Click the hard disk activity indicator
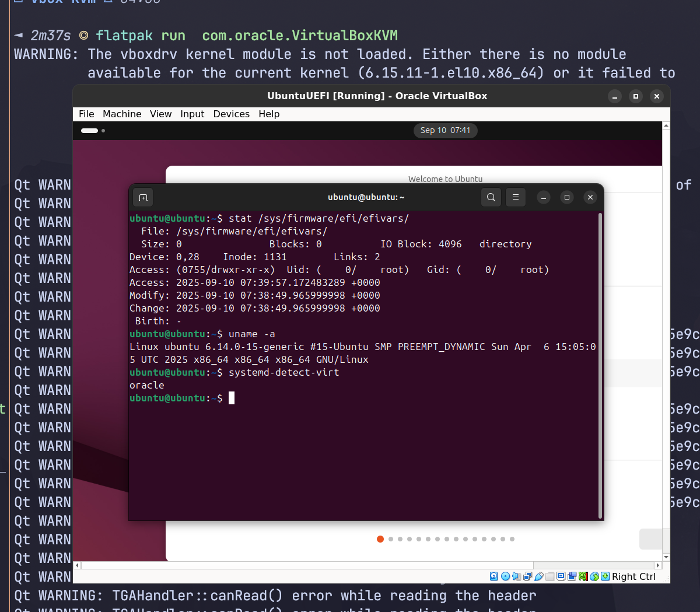Image resolution: width=700 pixels, height=612 pixels. click(494, 576)
